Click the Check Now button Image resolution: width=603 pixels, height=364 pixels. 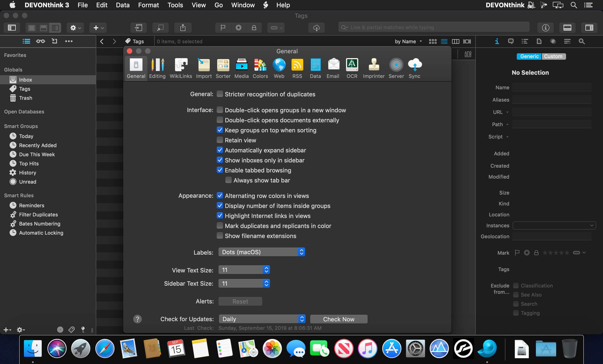338,319
